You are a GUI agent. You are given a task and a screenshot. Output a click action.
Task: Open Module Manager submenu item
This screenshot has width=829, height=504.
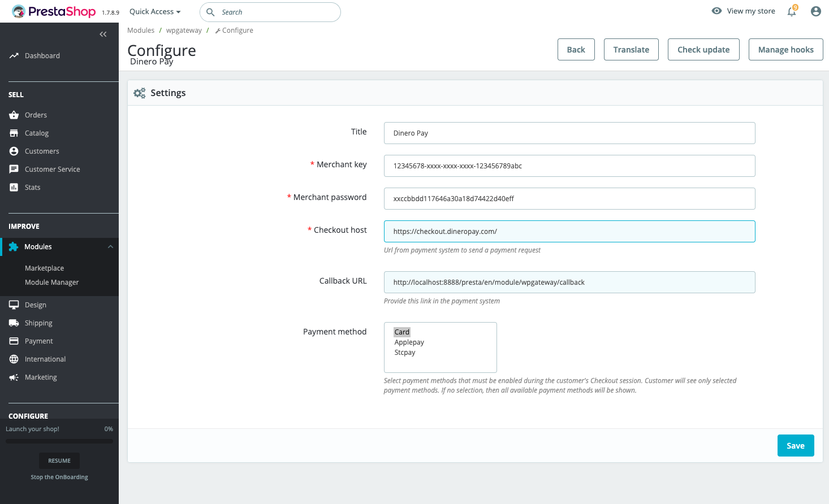tap(52, 283)
